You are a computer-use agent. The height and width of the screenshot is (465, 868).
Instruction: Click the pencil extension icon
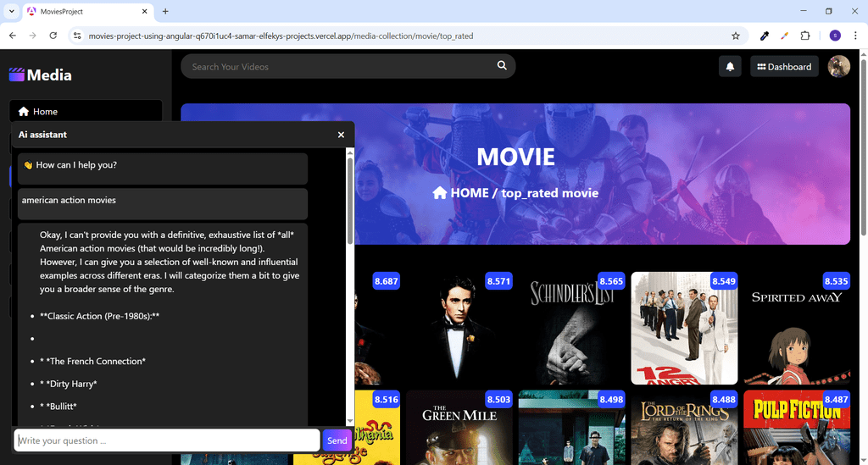pos(784,36)
